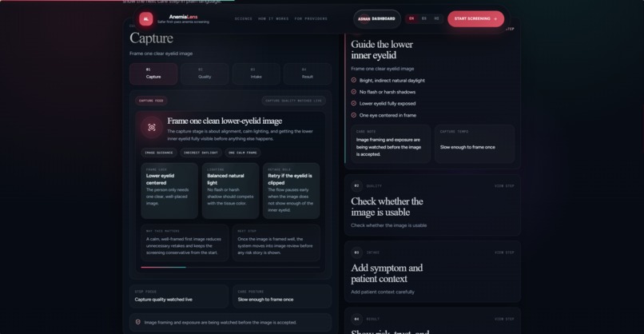Screen dimensions: 644x334
Task: Open the Balanced natural light card
Action: (x=230, y=191)
